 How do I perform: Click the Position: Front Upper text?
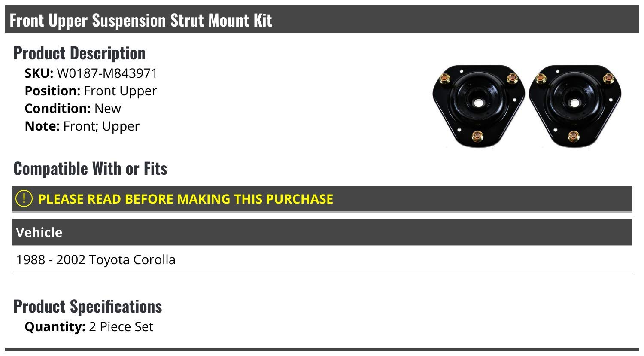[x=91, y=91]
